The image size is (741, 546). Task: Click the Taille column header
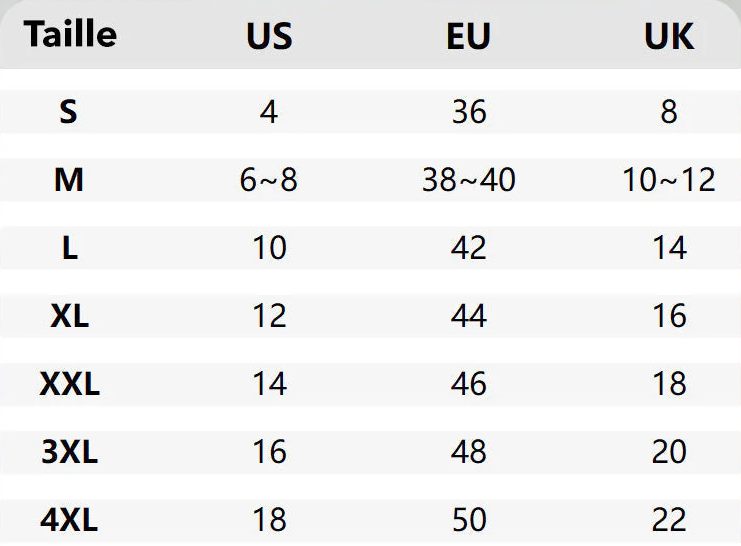pyautogui.click(x=70, y=34)
